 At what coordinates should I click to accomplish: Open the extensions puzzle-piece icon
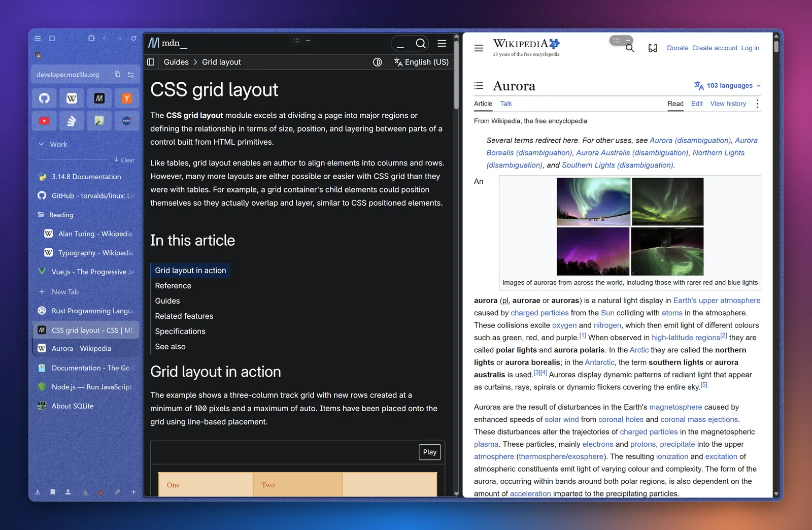91,38
